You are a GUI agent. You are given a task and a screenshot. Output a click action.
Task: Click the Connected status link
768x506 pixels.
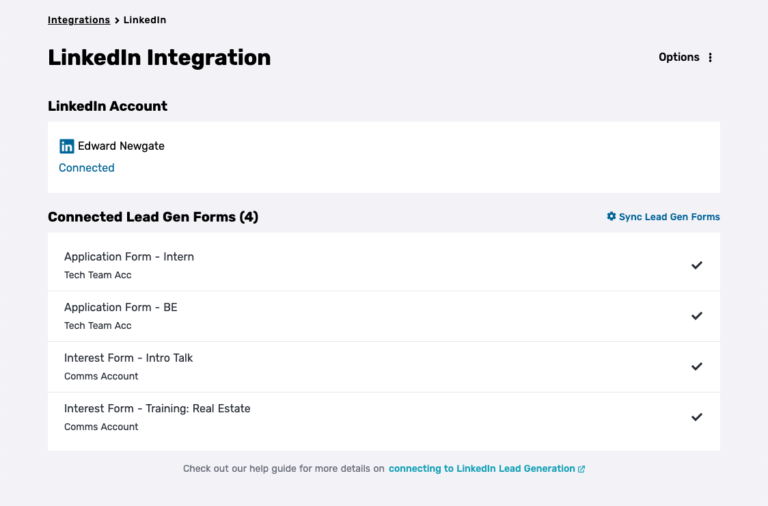[87, 168]
